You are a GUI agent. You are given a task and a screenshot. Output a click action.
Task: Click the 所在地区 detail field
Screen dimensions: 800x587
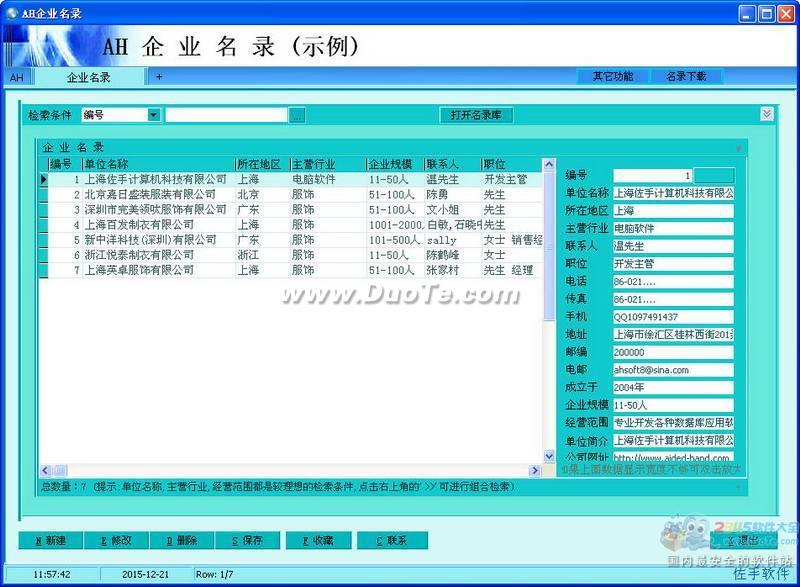point(673,211)
